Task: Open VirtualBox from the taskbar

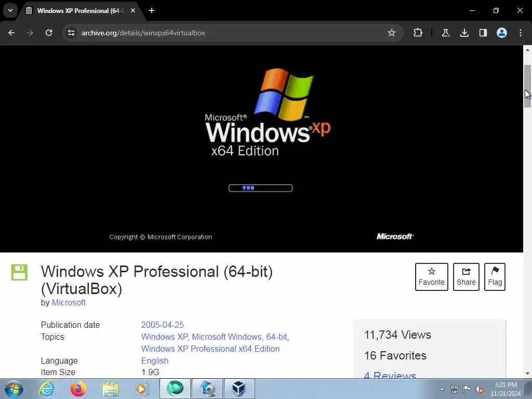Action: tap(239, 389)
